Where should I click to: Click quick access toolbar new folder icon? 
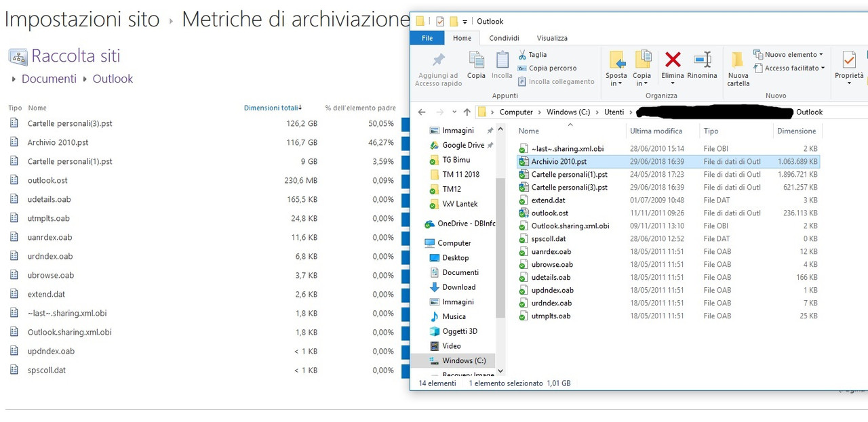[454, 21]
